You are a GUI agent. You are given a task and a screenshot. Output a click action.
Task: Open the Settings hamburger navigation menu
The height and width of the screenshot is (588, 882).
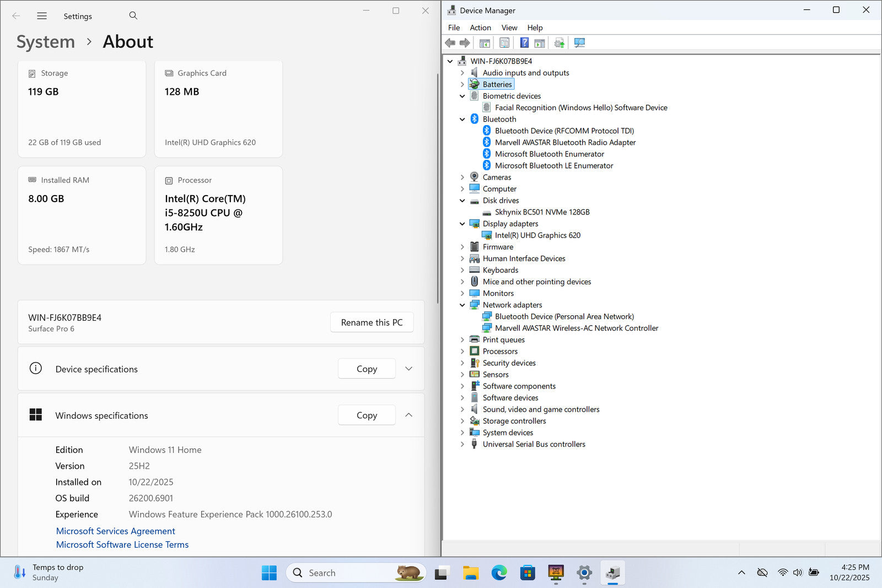[x=42, y=16]
